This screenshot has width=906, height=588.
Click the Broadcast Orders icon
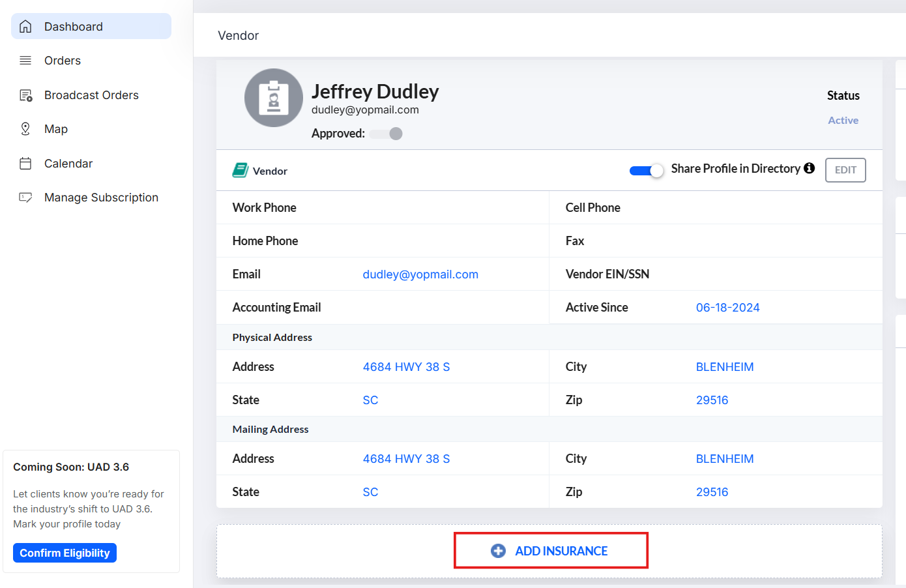[26, 95]
